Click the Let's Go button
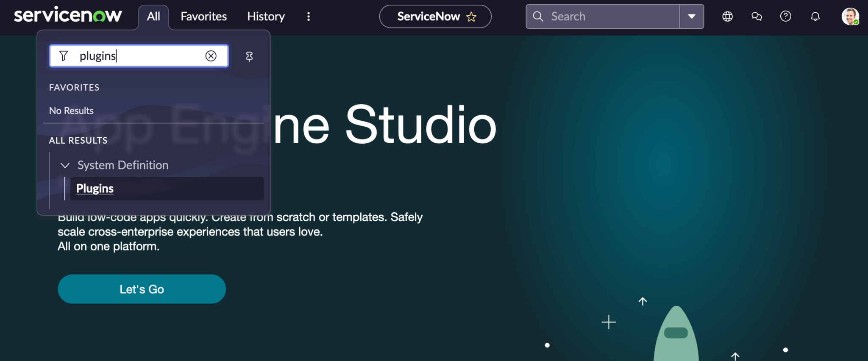The image size is (868, 361). pyautogui.click(x=142, y=289)
